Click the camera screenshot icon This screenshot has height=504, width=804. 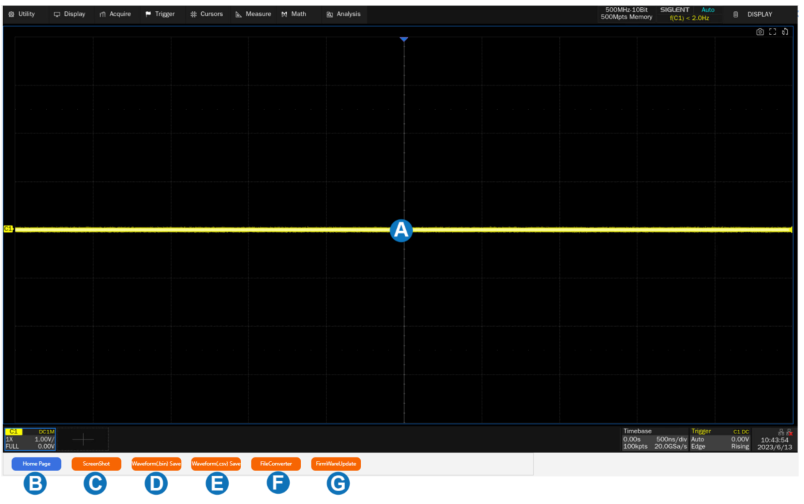pos(760,32)
